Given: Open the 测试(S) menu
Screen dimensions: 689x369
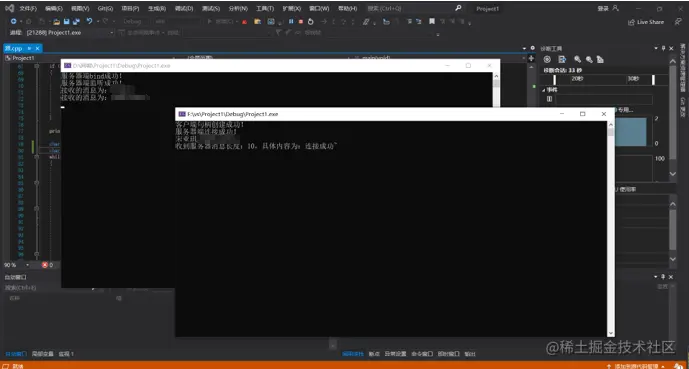Looking at the screenshot, I should tap(211, 8).
